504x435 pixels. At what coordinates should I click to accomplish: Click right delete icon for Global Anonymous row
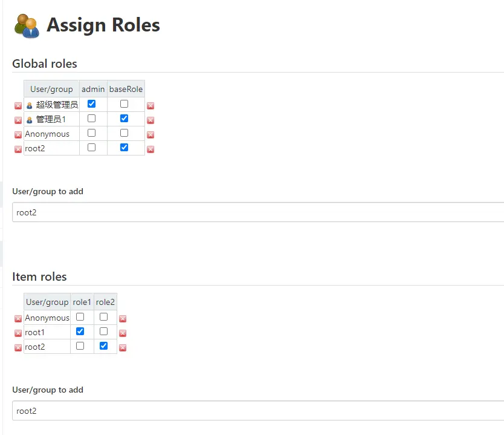click(x=150, y=135)
